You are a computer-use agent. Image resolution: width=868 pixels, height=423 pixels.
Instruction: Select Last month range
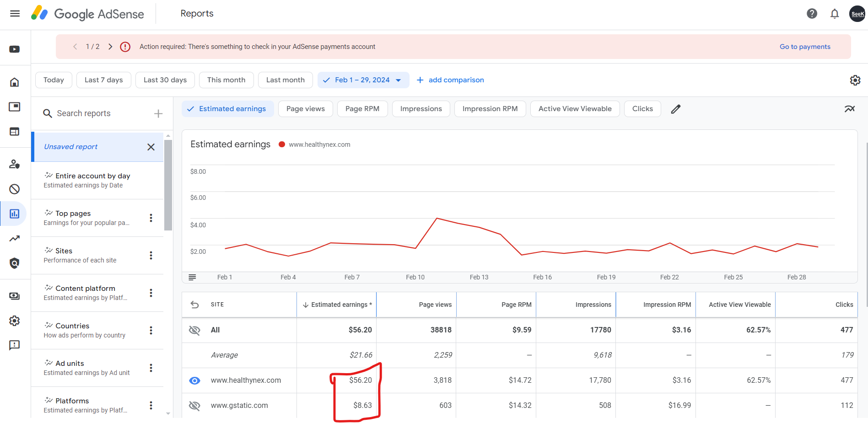[x=285, y=80]
